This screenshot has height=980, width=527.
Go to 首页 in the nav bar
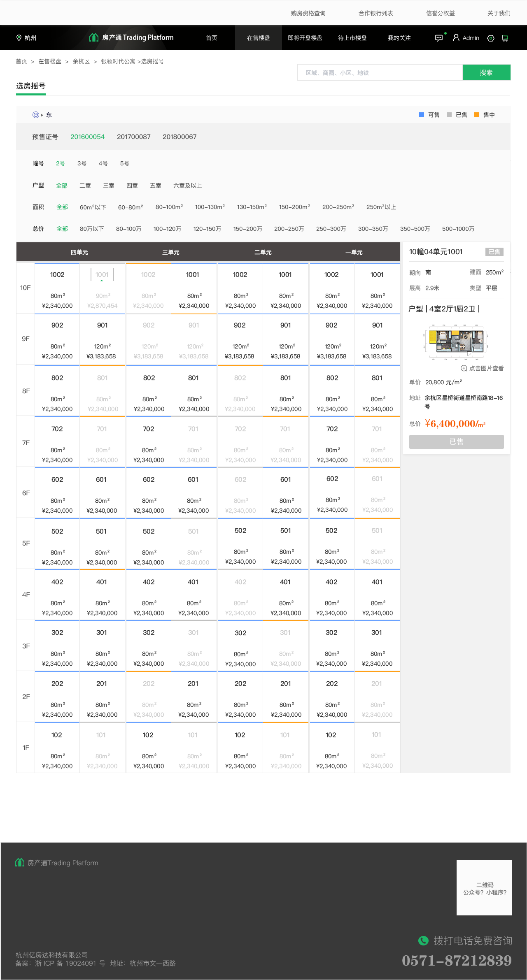pyautogui.click(x=212, y=38)
